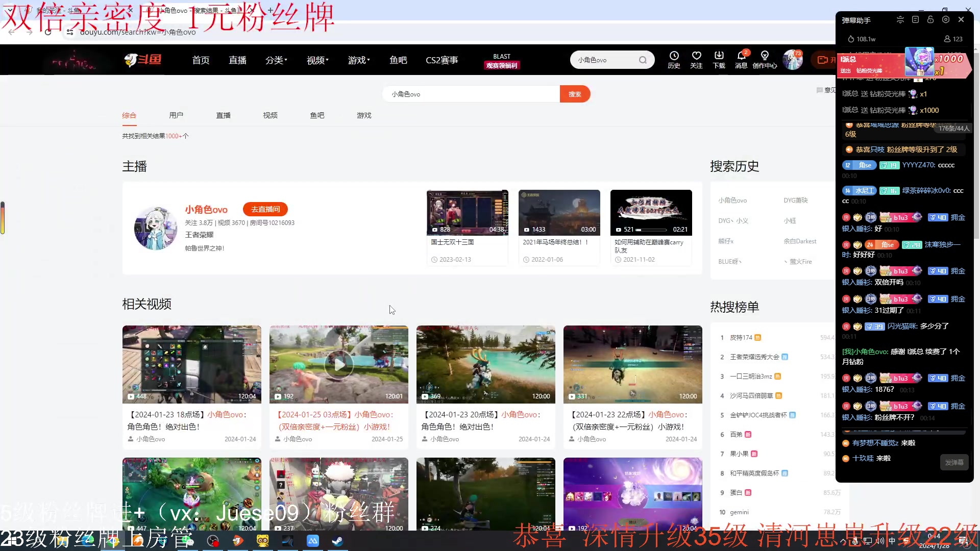This screenshot has height=551, width=980.
Task: Click the lock icon in the 弹幕助手 panel
Action: coord(930,19)
